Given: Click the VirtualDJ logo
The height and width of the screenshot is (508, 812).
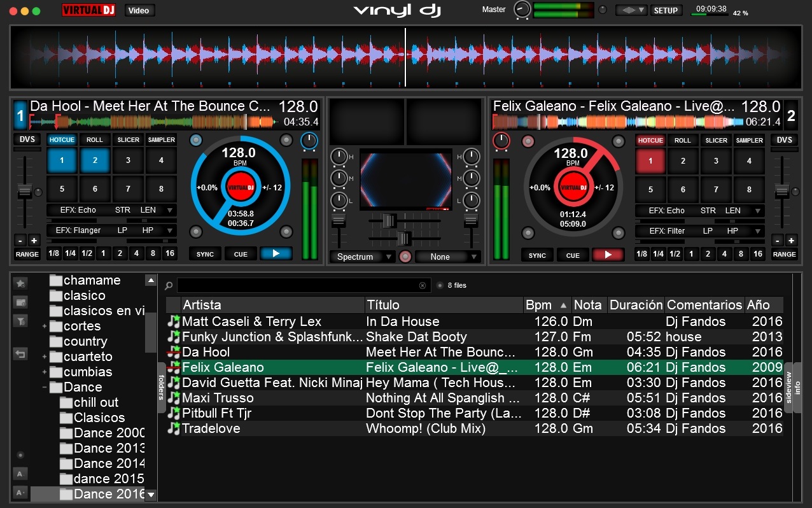Looking at the screenshot, I should coord(88,10).
